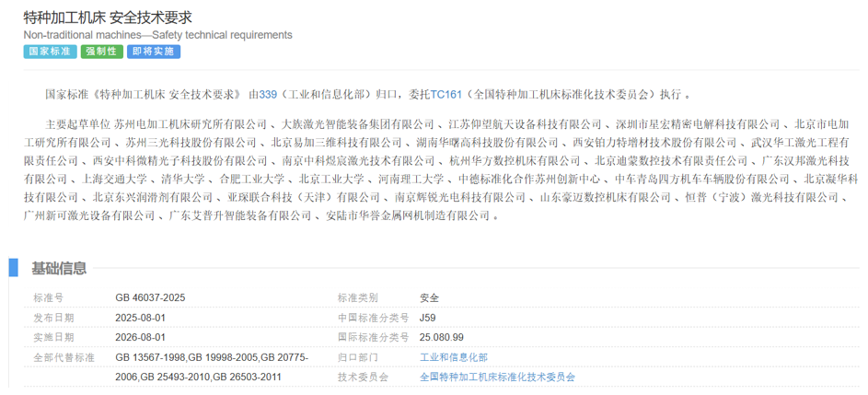Click the 国家标准 tag badge
The width and height of the screenshot is (868, 395).
(x=51, y=52)
